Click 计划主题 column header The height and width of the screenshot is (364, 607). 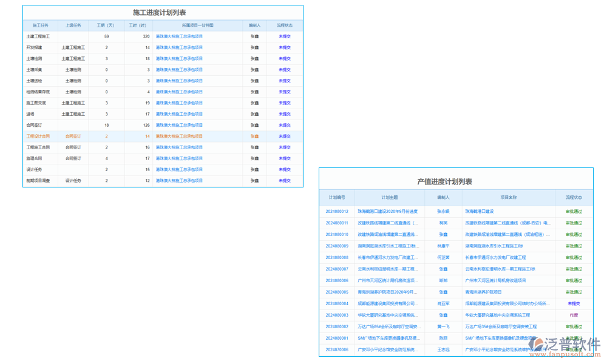[390, 198]
